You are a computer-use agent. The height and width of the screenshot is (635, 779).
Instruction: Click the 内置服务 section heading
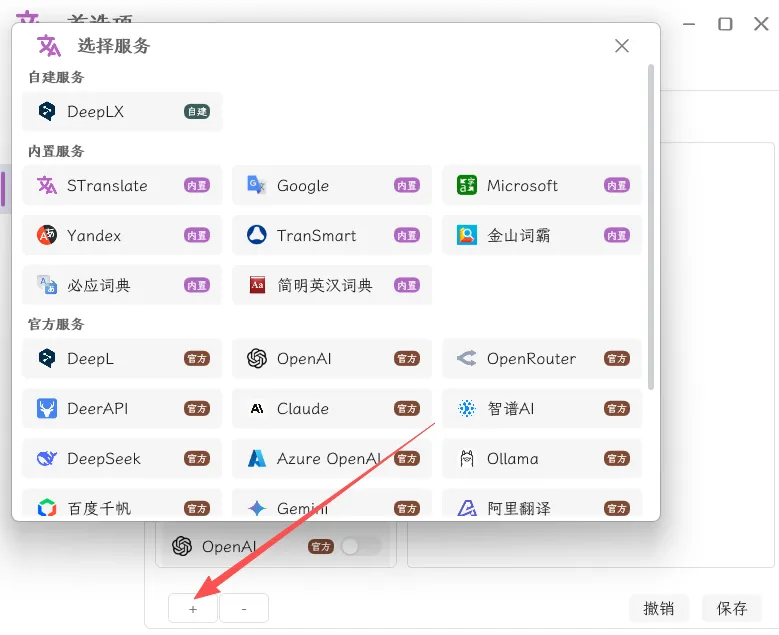56,151
